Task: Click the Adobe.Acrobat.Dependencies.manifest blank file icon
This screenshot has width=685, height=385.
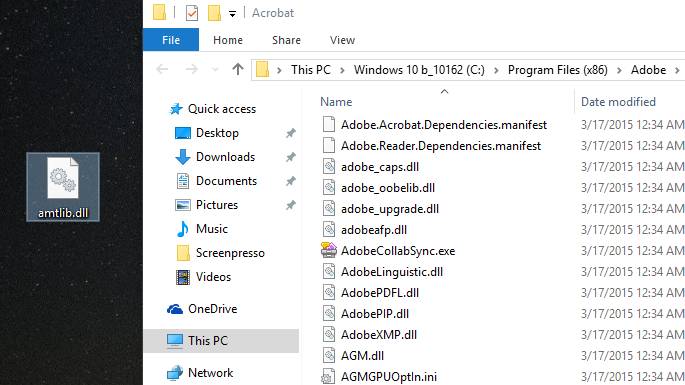Action: click(x=329, y=125)
